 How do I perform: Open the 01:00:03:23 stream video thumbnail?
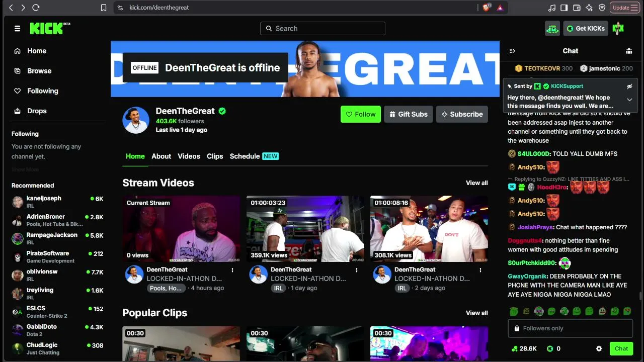[x=305, y=229]
